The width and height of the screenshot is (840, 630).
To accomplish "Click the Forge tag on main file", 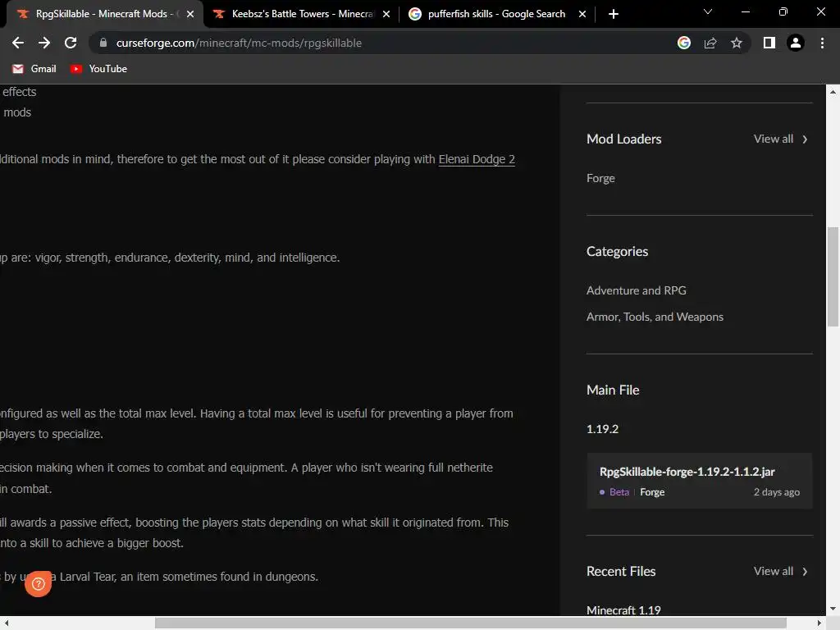I will pos(652,492).
